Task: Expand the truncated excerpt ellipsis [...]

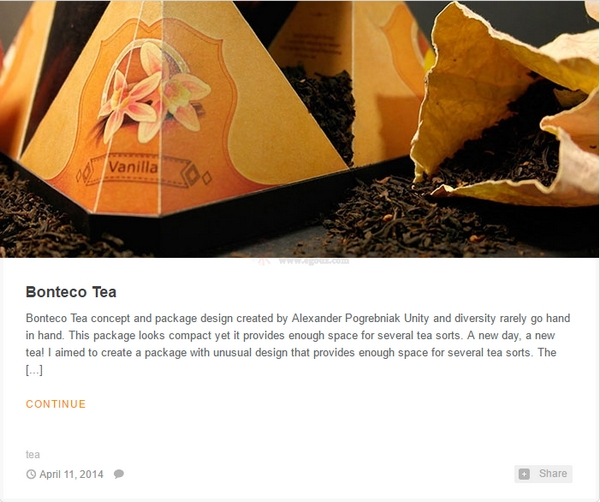Action: pyautogui.click(x=34, y=370)
